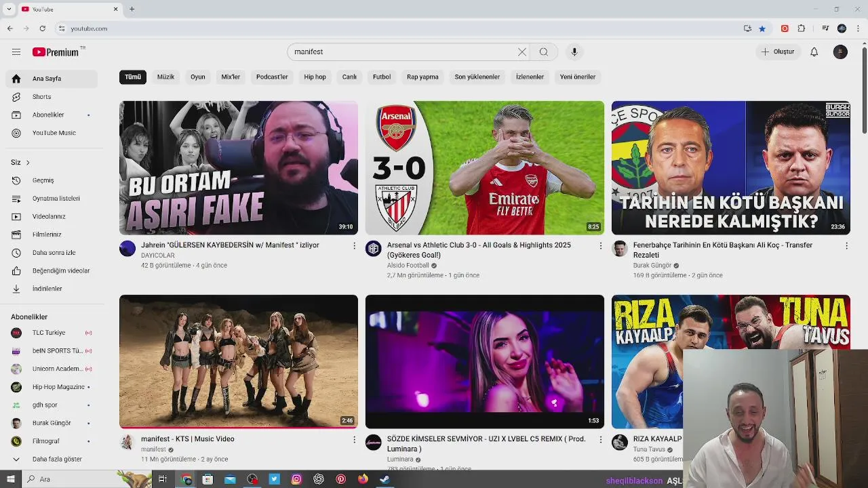This screenshot has width=868, height=488.
Task: Select the Podcast'ler filter chip
Action: point(272,77)
